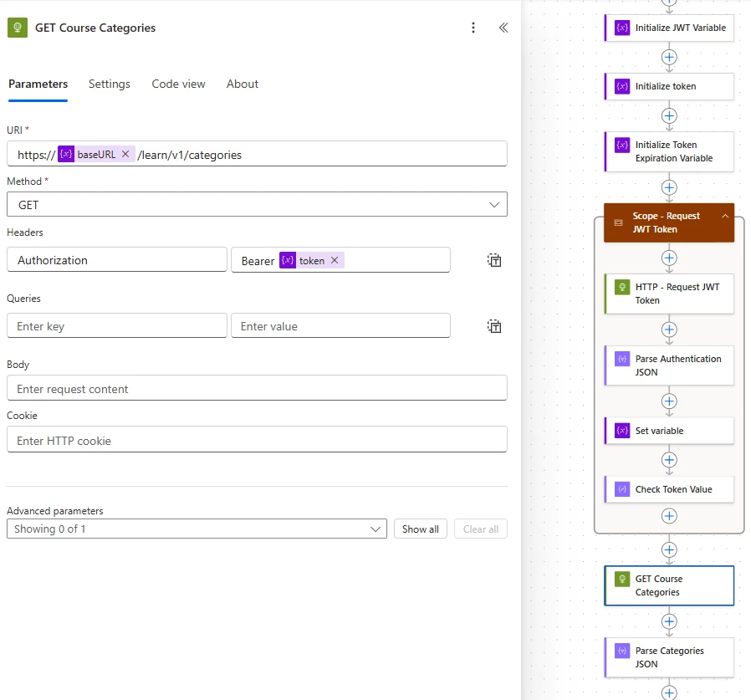Click the Body request content field
Viewport: 751px width, 700px height.
[x=257, y=389]
